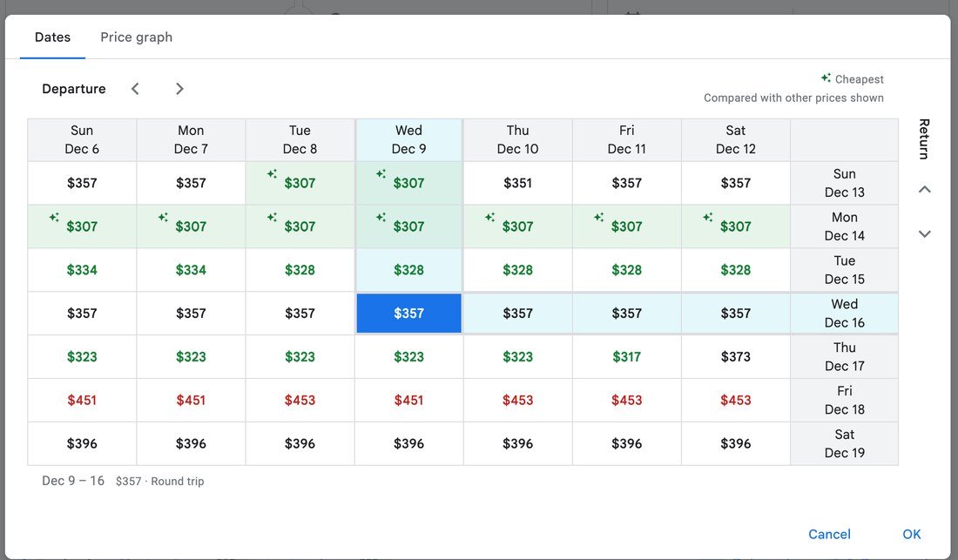Confirm selection with OK button
The image size is (958, 560).
912,535
